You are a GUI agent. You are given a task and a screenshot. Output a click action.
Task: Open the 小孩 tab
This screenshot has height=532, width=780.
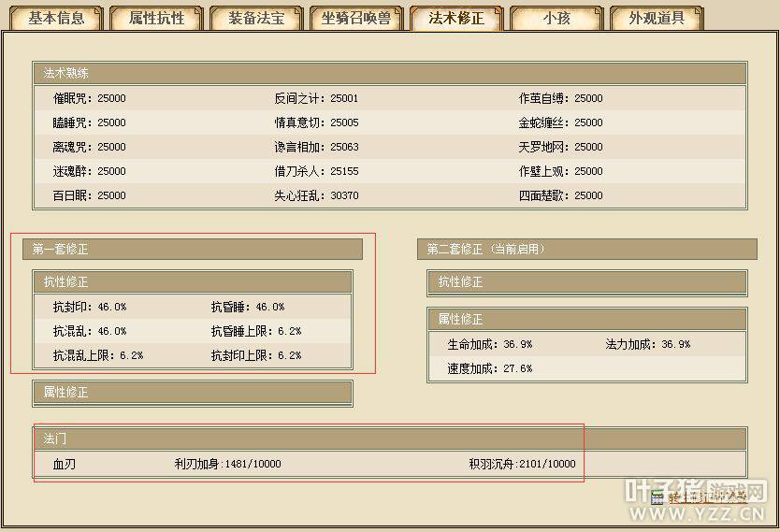click(x=556, y=18)
